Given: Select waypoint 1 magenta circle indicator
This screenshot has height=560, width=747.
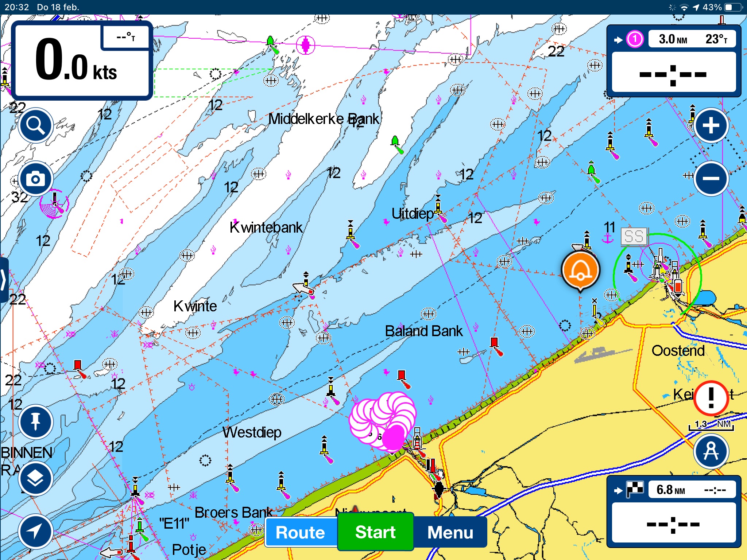Looking at the screenshot, I should point(635,39).
